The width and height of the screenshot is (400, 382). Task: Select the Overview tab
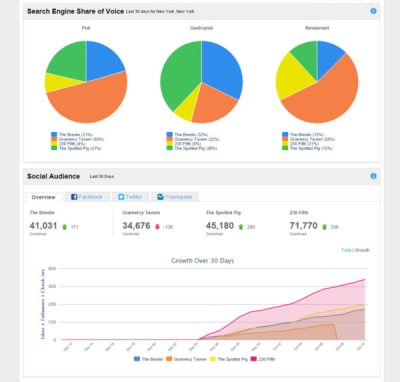pyautogui.click(x=44, y=197)
